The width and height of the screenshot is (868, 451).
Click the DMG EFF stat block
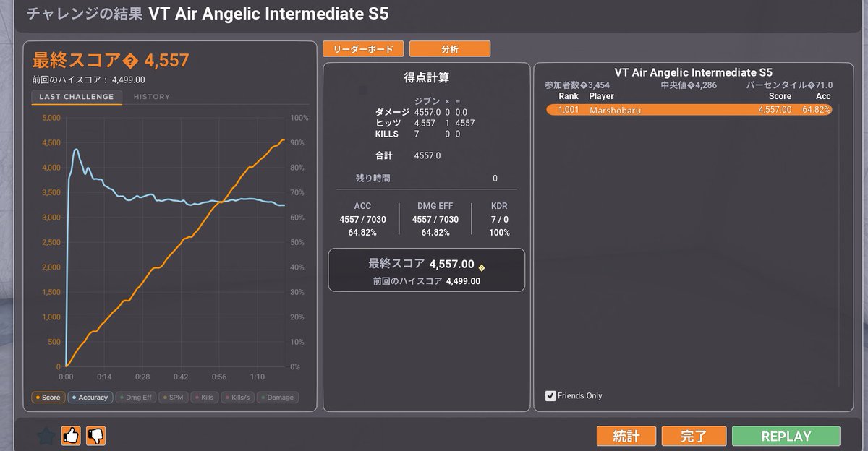pyautogui.click(x=435, y=220)
